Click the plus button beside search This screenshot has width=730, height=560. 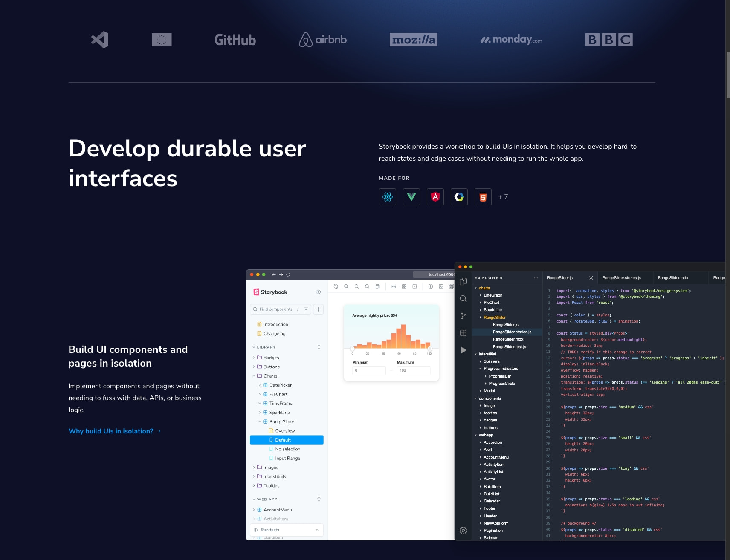pos(319,309)
